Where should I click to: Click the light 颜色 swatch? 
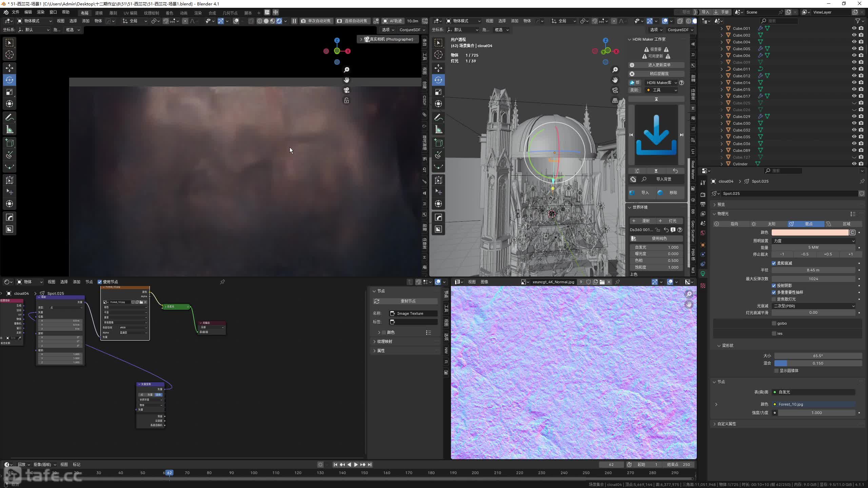pos(810,232)
